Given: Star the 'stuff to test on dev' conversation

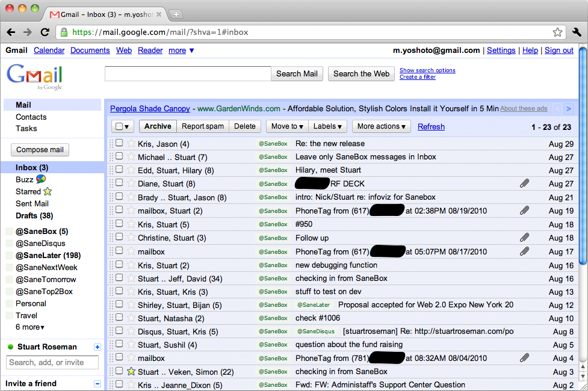Looking at the screenshot, I should click(x=131, y=292).
